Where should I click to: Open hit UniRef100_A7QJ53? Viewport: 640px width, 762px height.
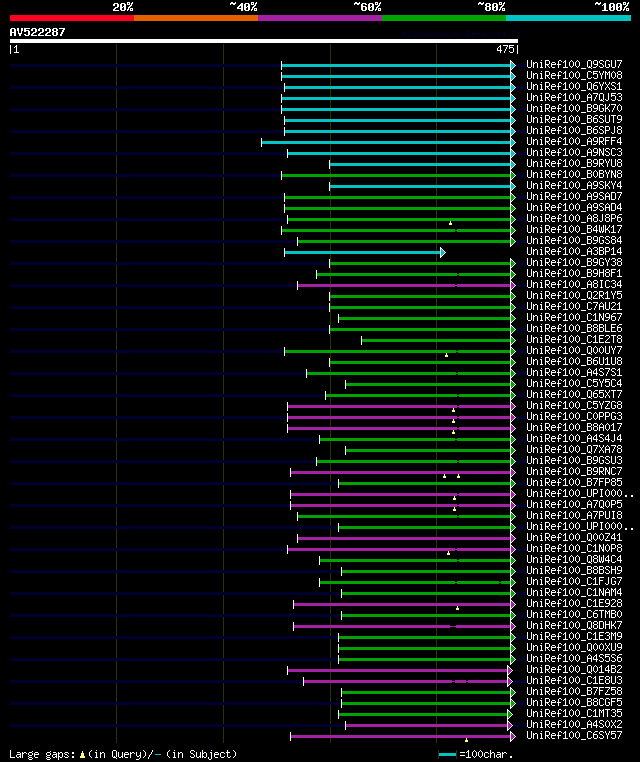point(574,97)
